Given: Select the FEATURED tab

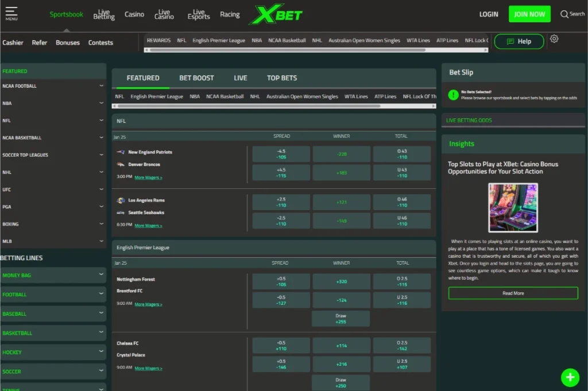Looking at the screenshot, I should pyautogui.click(x=143, y=78).
